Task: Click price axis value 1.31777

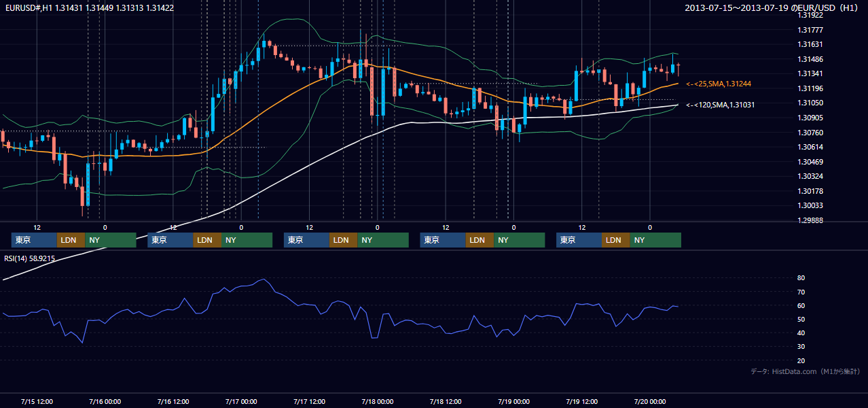Action: point(811,30)
